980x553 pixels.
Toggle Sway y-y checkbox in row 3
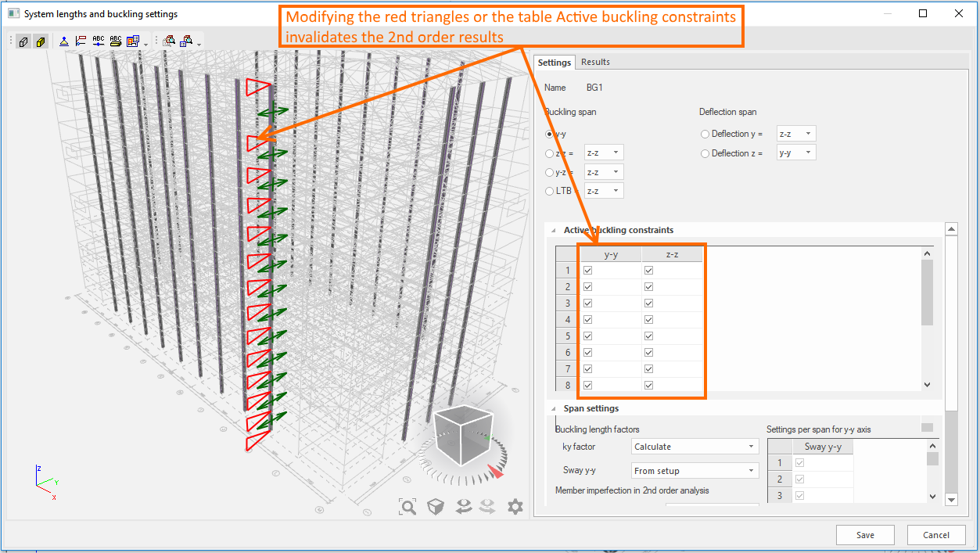coord(799,496)
